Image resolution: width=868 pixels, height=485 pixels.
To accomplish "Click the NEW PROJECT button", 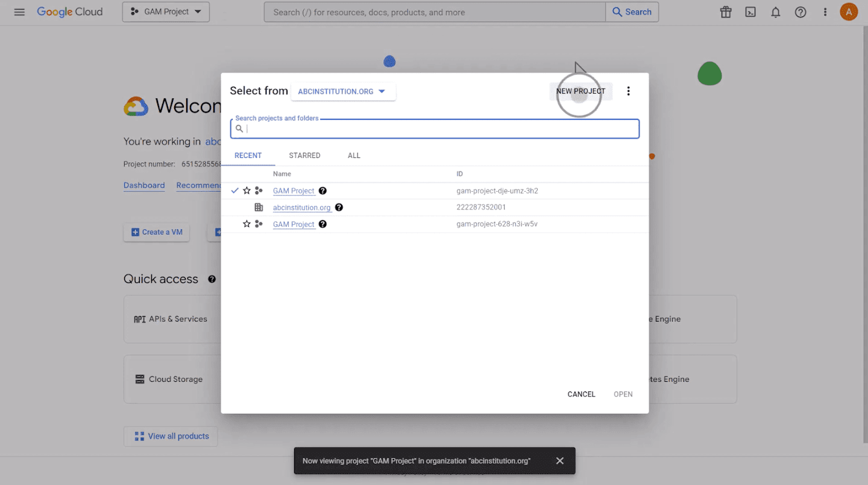I will coord(580,91).
